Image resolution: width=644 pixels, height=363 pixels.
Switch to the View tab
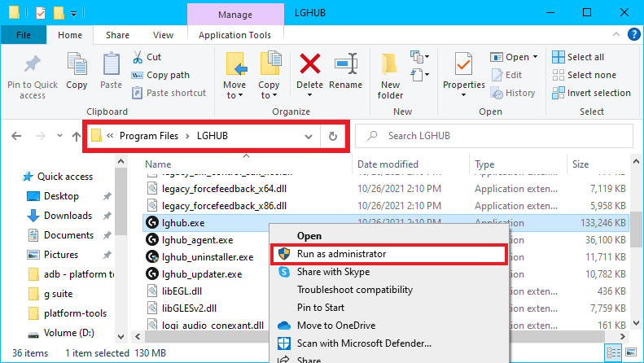(163, 35)
